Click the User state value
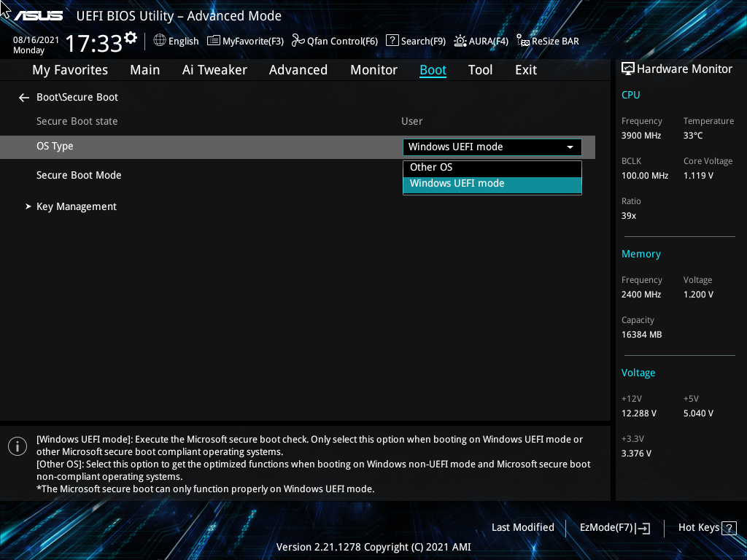Screen dimensions: 747x560 tap(411, 122)
